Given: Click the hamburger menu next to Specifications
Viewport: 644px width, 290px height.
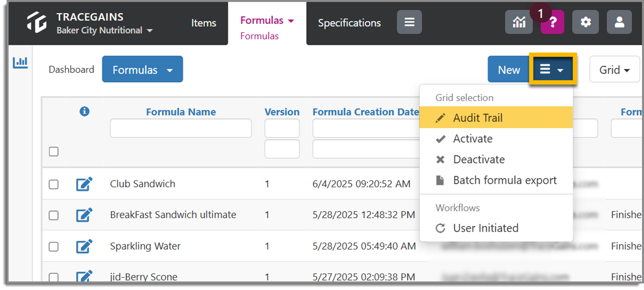Looking at the screenshot, I should (409, 22).
